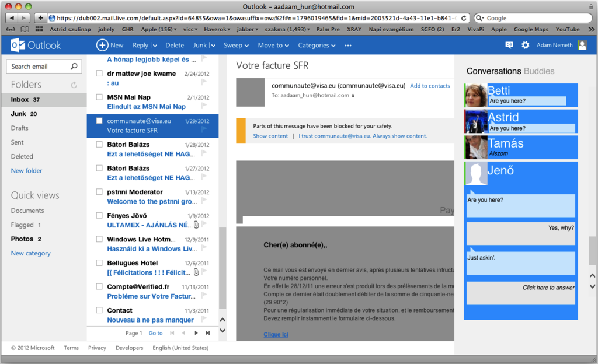The height and width of the screenshot is (364, 598).
Task: Check the communaute@visa.eu message checkbox
Action: coord(99,121)
